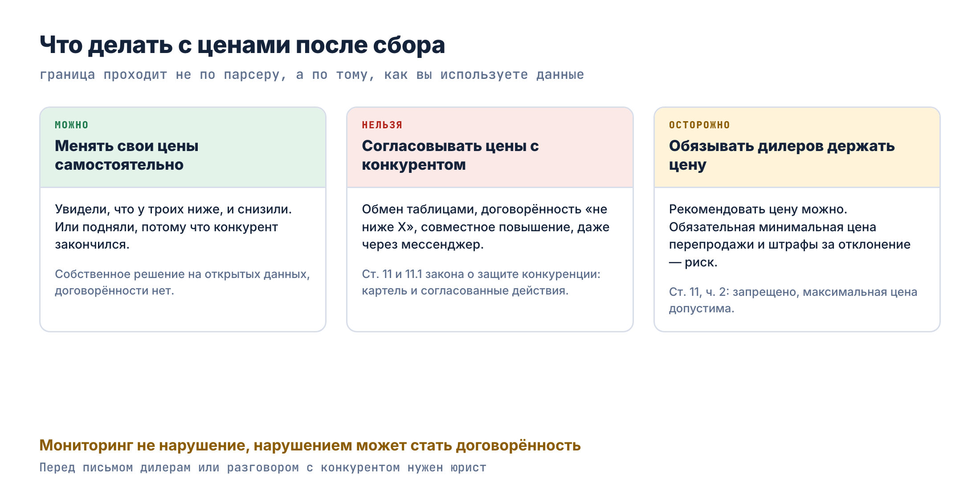Click the note «Ст. 11, ч. 2: запрещено…»
The height and width of the screenshot is (499, 980).
pyautogui.click(x=793, y=300)
